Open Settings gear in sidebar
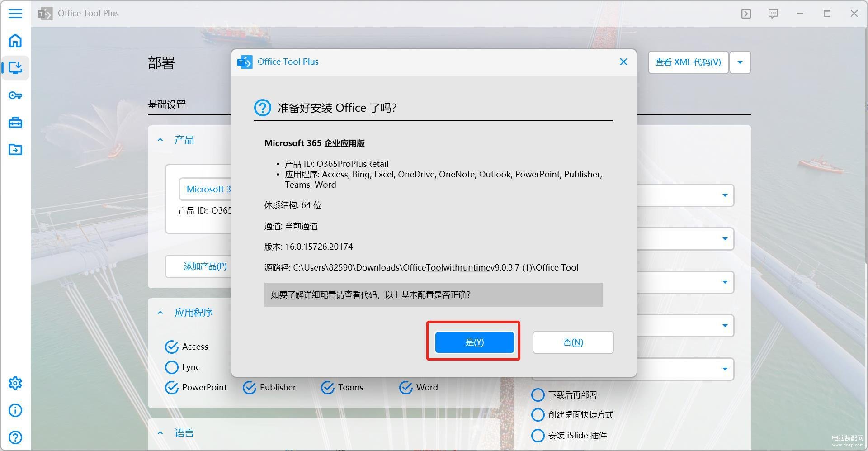This screenshot has height=451, width=868. 15,383
